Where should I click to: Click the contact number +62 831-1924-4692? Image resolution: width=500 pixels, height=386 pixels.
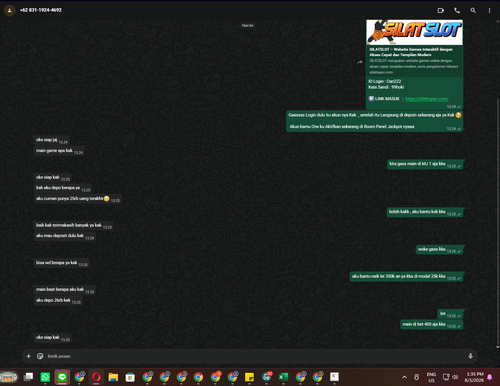[41, 10]
